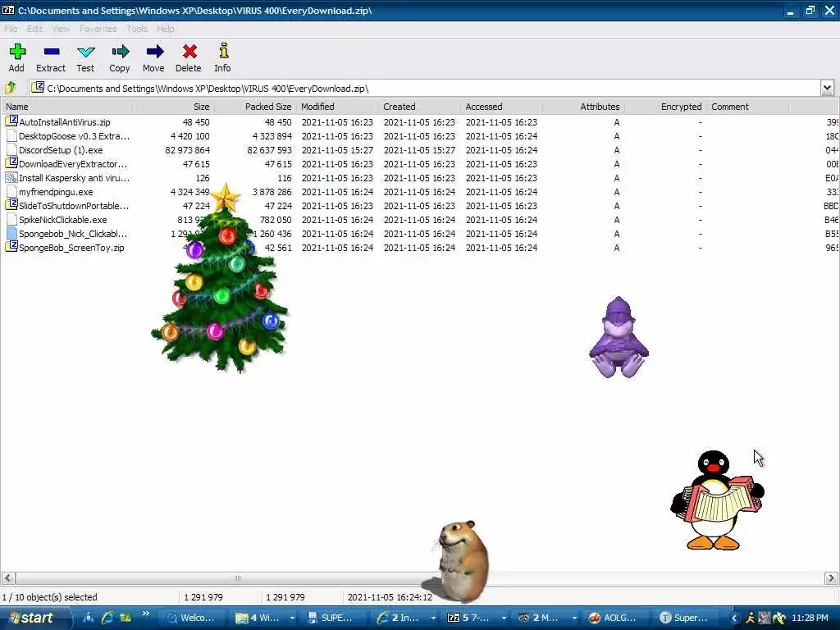The image size is (840, 630).
Task: Select Install Kaspersky anti virus file
Action: [74, 178]
